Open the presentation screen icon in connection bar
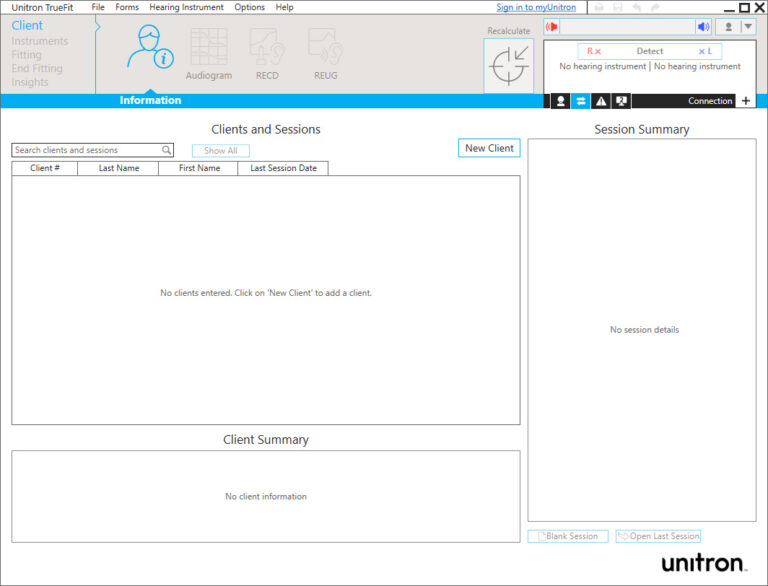The image size is (768, 586). coord(621,101)
